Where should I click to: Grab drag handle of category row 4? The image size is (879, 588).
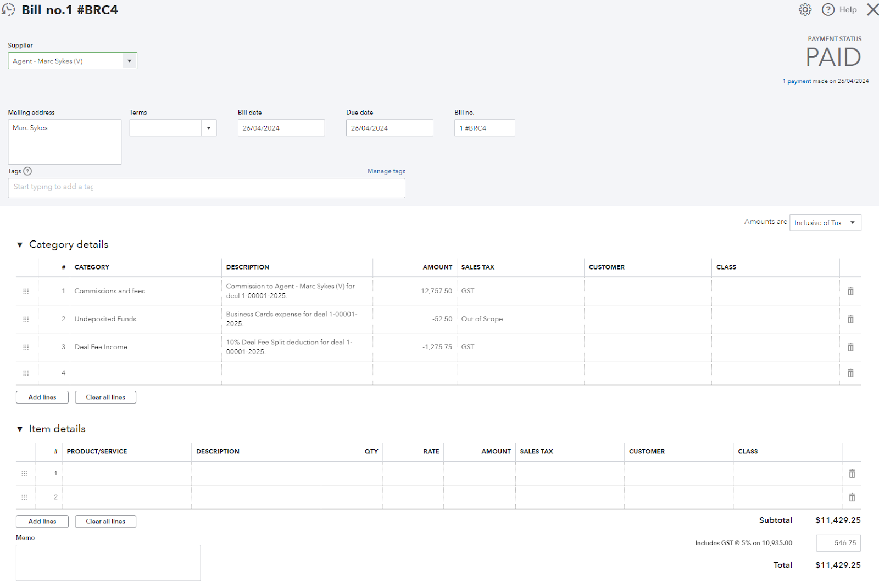(x=26, y=373)
